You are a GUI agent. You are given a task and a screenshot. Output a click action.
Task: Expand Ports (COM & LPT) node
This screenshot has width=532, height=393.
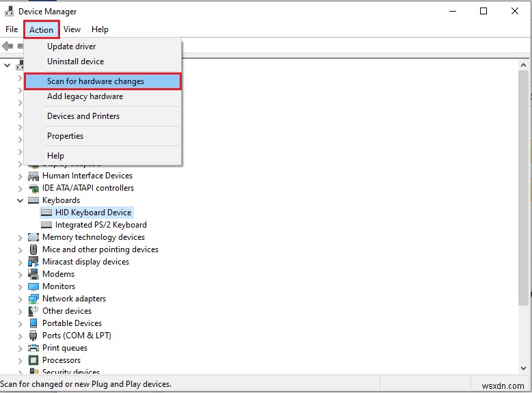(20, 336)
